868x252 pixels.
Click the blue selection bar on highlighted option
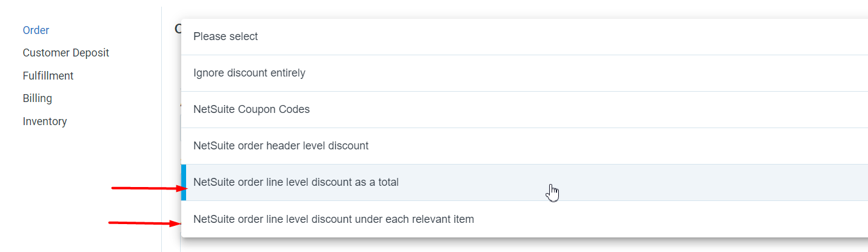point(184,183)
